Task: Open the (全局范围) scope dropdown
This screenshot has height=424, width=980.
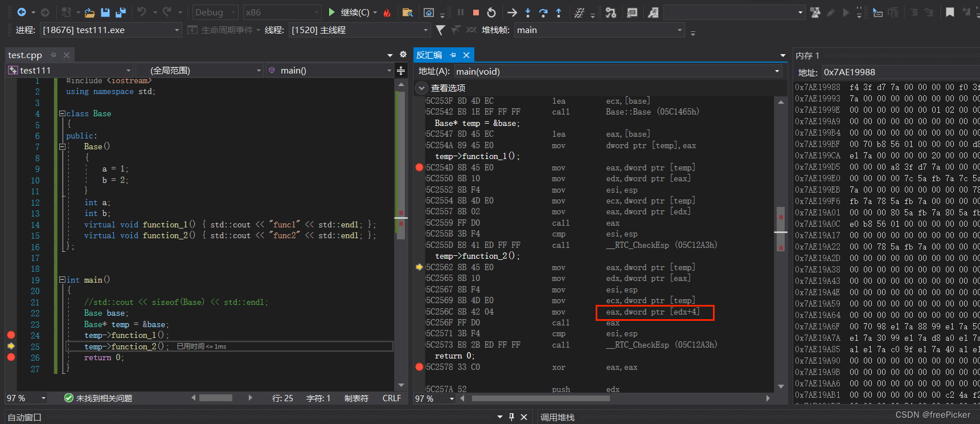Action: (199, 70)
